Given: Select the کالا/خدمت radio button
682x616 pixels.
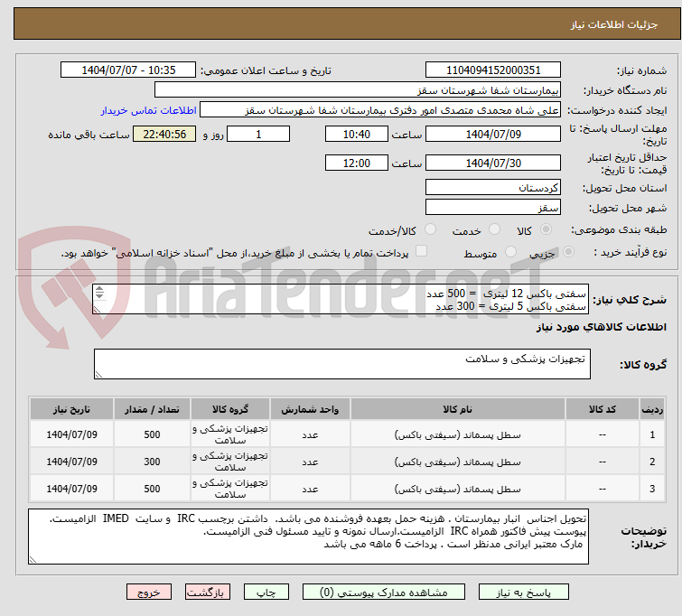Looking at the screenshot, I should [x=430, y=230].
